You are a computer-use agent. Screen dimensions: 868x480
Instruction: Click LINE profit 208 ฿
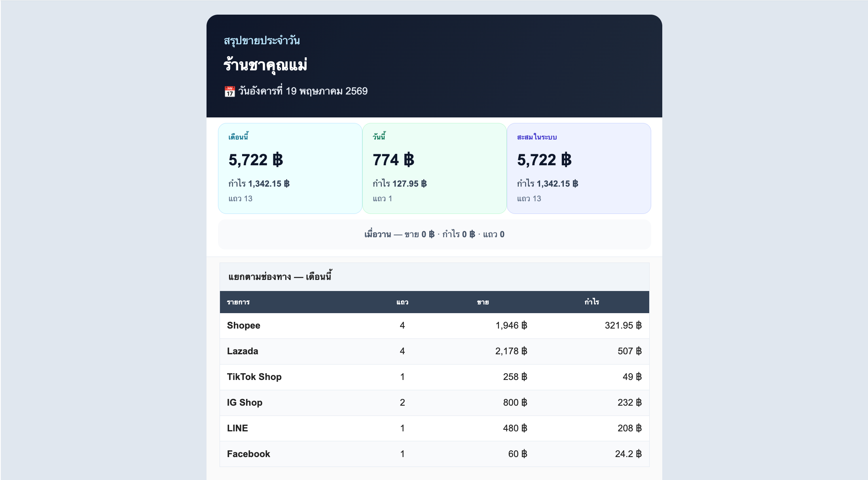coord(629,428)
